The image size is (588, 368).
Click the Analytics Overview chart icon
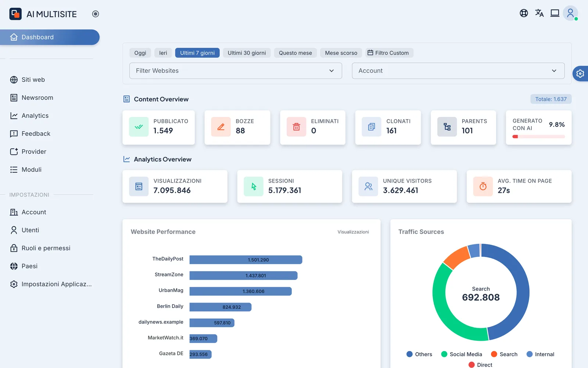(126, 159)
